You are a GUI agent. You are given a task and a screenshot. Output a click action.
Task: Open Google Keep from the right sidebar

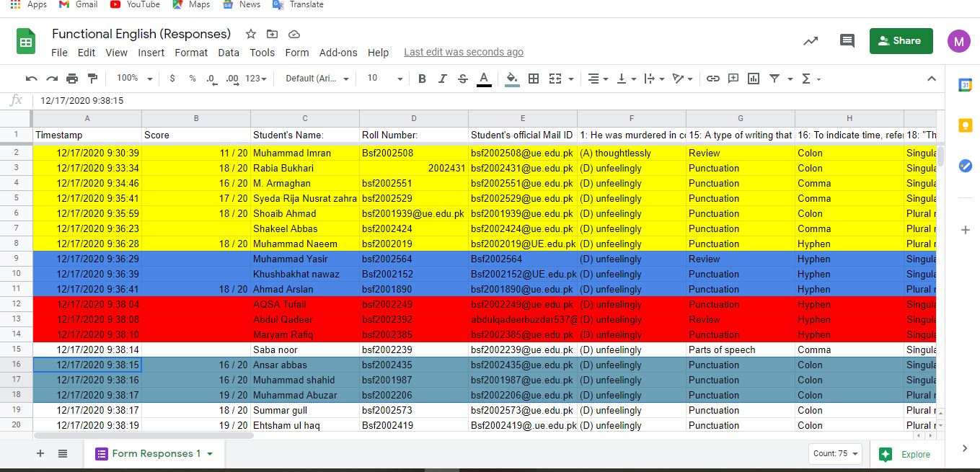(x=965, y=125)
